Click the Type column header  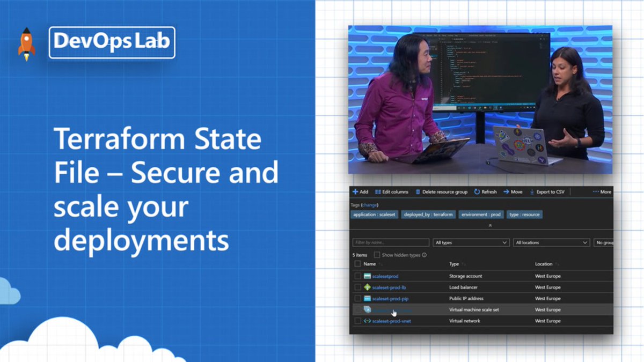point(454,264)
